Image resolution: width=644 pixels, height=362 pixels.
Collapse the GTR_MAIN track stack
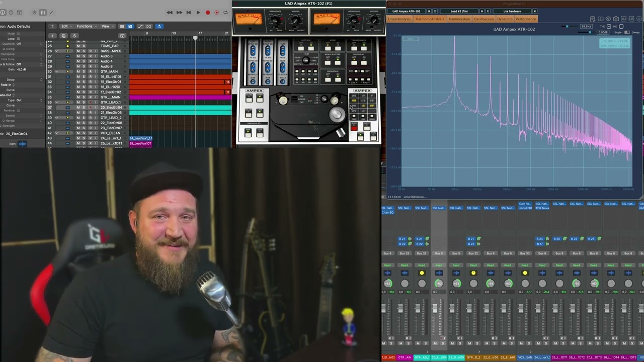pos(56,71)
